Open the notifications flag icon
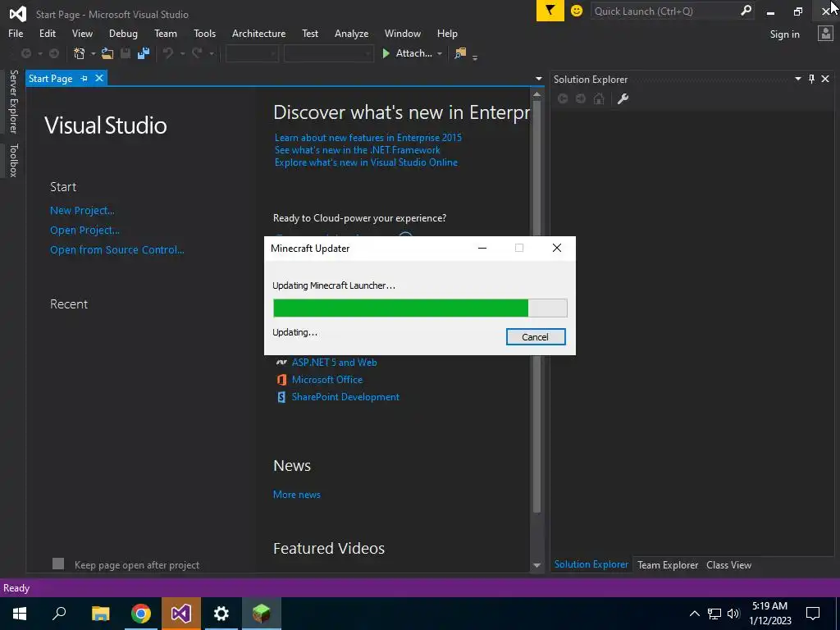The height and width of the screenshot is (630, 840). click(550, 11)
